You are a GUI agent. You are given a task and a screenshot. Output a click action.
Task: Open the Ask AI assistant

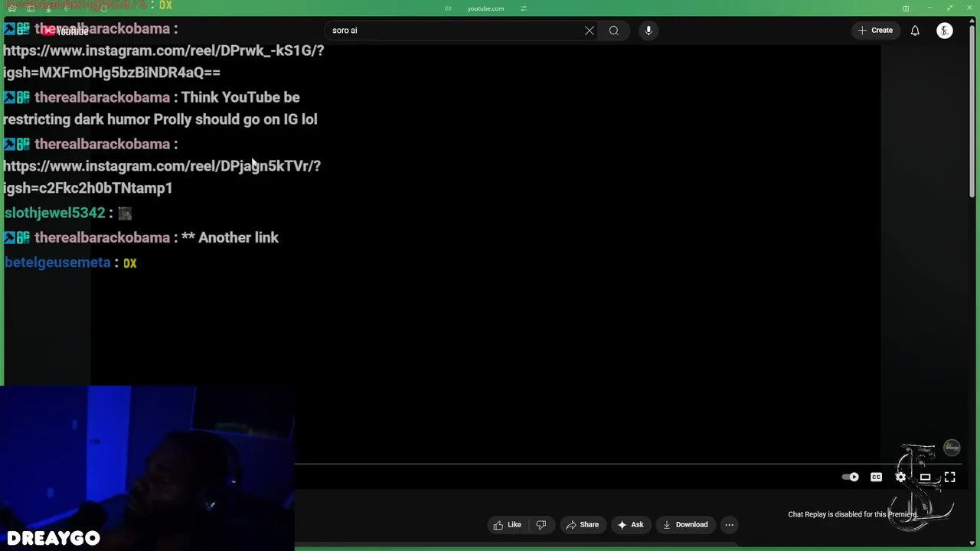pyautogui.click(x=630, y=525)
